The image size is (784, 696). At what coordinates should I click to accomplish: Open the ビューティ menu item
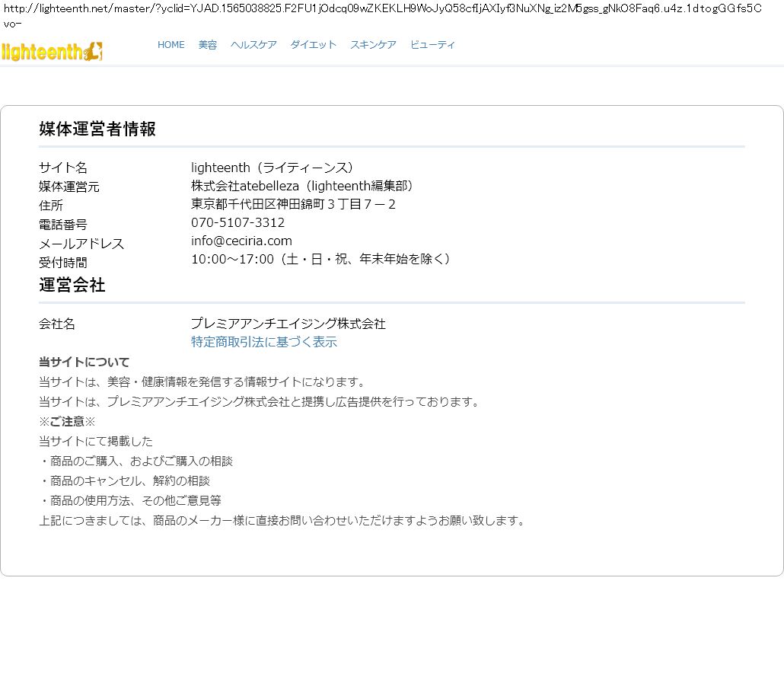tap(432, 45)
